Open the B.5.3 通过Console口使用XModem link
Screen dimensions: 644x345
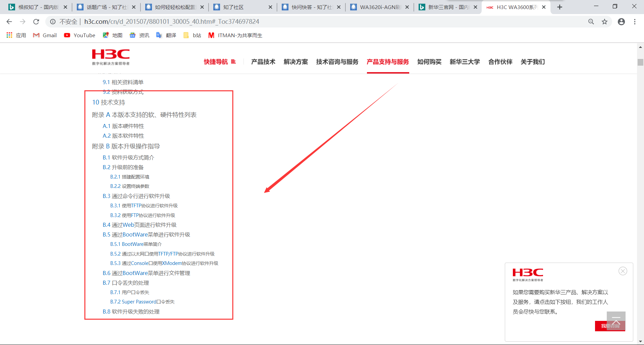164,263
